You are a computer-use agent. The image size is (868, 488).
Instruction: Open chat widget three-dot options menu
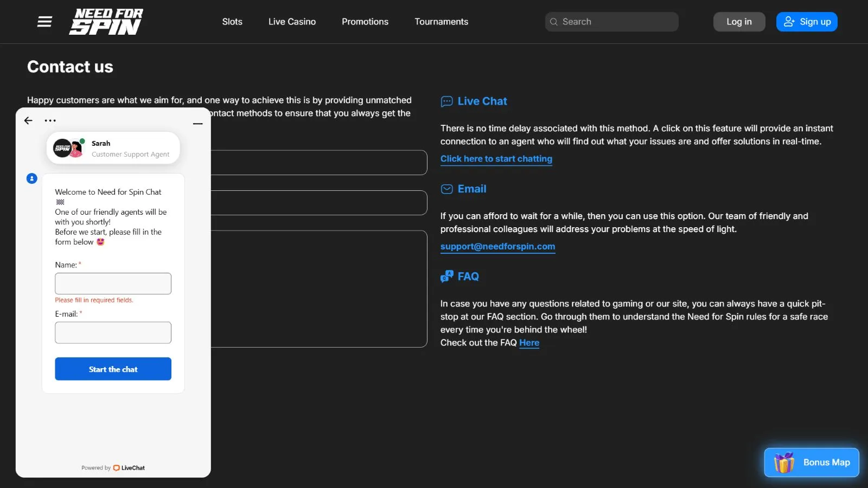(50, 120)
